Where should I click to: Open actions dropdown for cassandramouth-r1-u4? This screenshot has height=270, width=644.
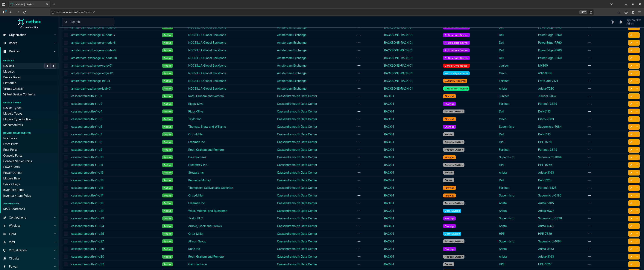[637, 111]
